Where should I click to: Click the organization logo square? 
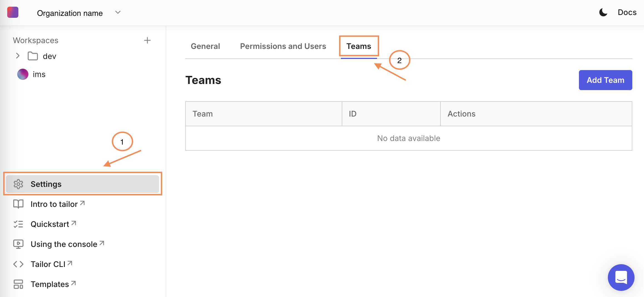coord(13,12)
